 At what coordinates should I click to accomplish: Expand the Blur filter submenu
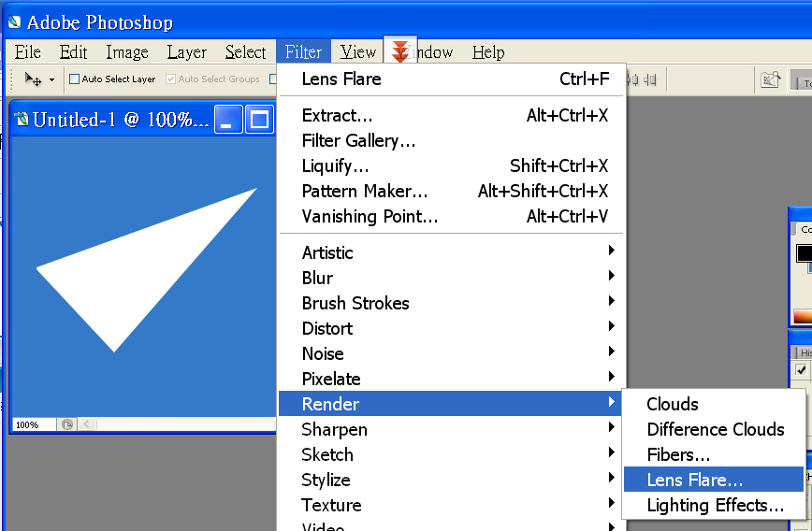(x=451, y=278)
